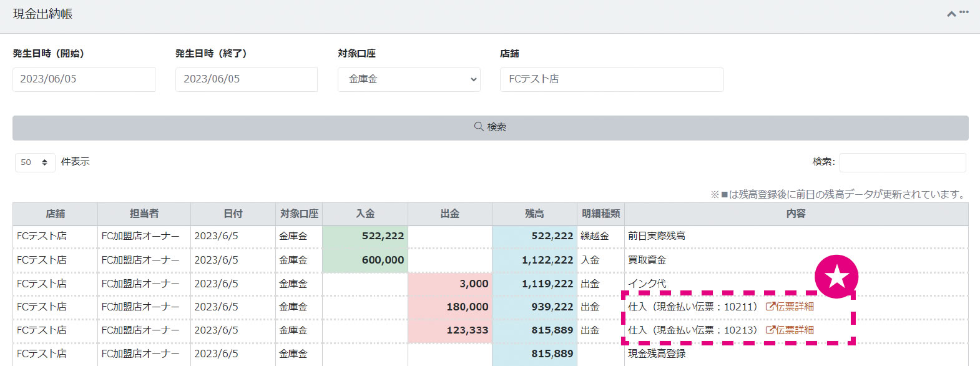Viewport: 980px width, 366px height.
Task: Open the 対象口座 dropdown showing 金庫金
Action: click(409, 79)
